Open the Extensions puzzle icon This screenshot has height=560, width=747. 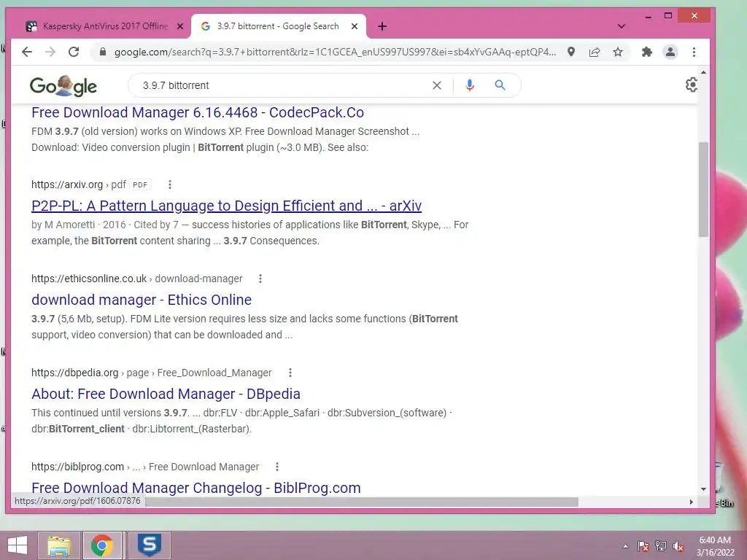pos(646,52)
